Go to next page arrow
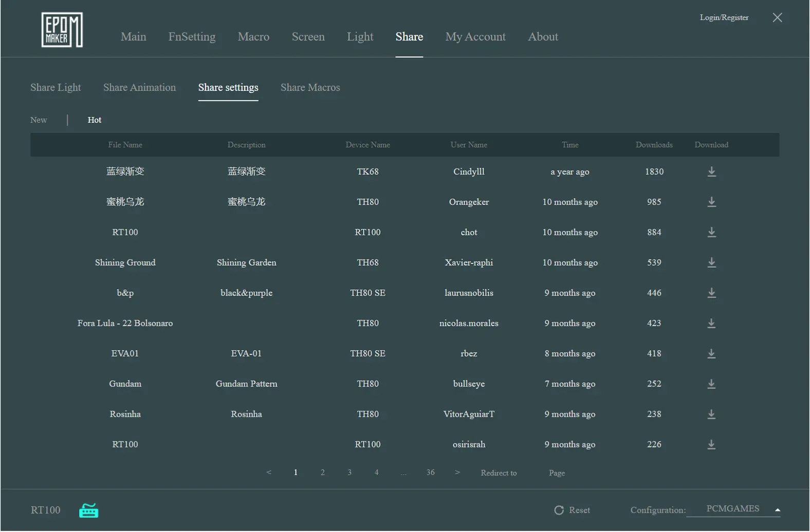 pos(457,472)
